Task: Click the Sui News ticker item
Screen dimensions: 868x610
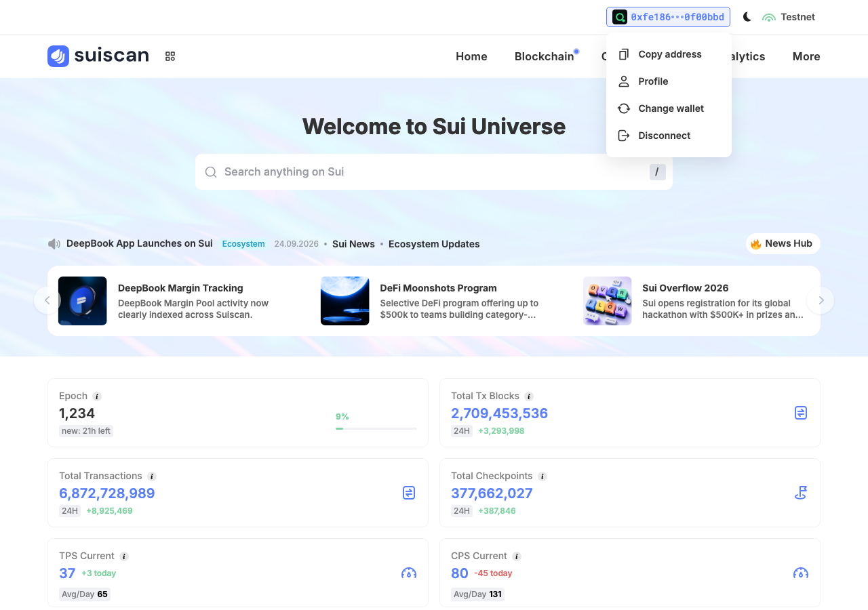Action: [x=353, y=244]
